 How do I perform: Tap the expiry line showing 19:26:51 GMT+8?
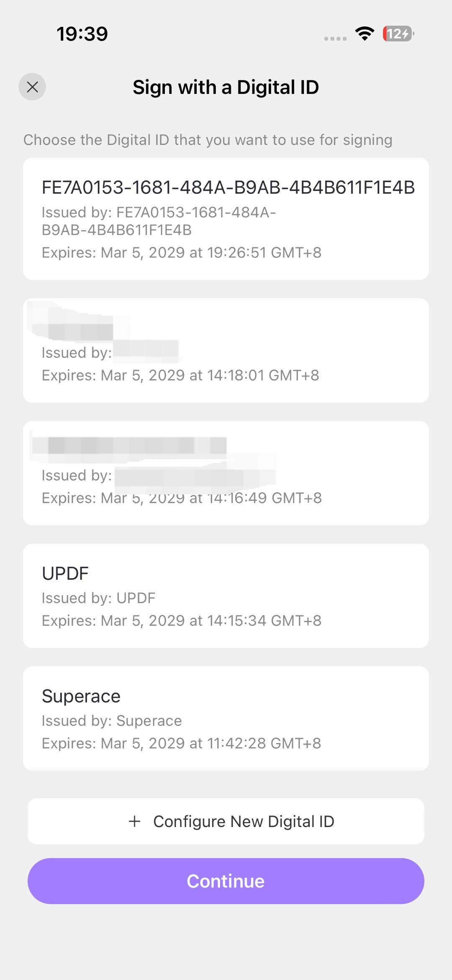(181, 252)
